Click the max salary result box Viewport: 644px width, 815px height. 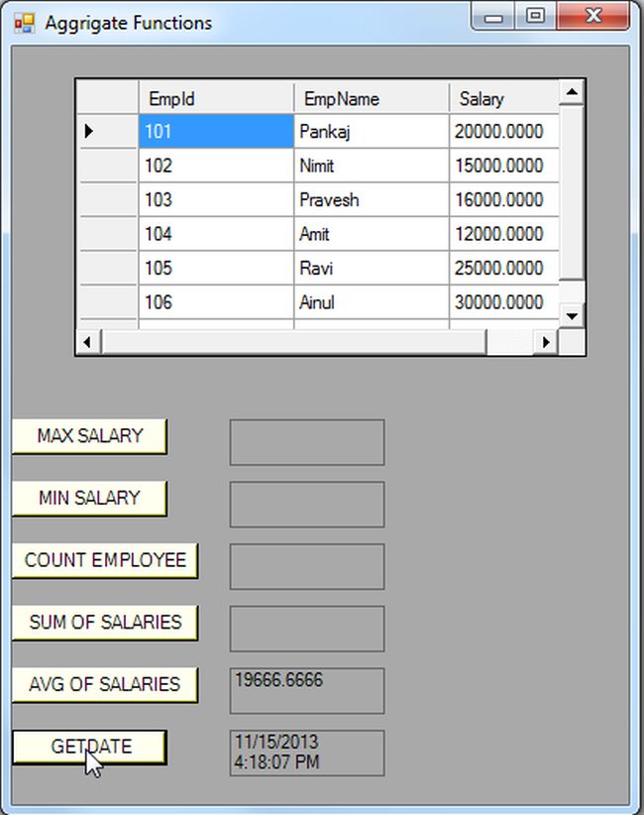tap(307, 442)
